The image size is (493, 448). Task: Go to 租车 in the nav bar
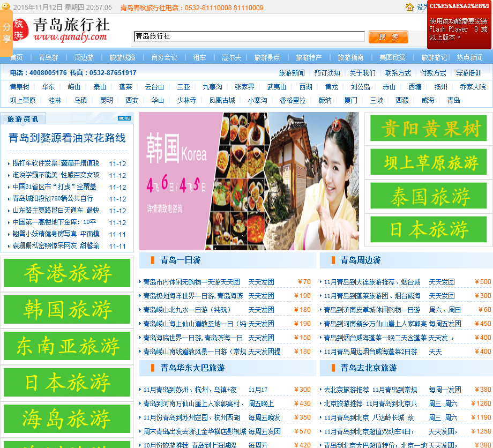pos(200,57)
